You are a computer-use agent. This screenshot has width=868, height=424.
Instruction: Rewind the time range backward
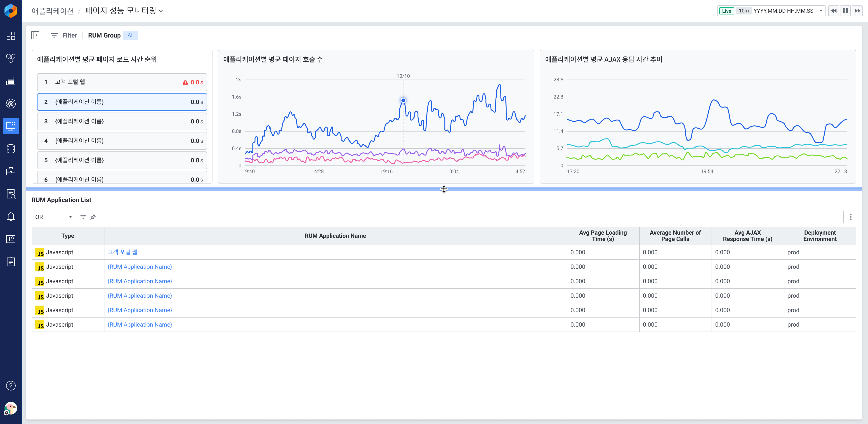click(834, 11)
